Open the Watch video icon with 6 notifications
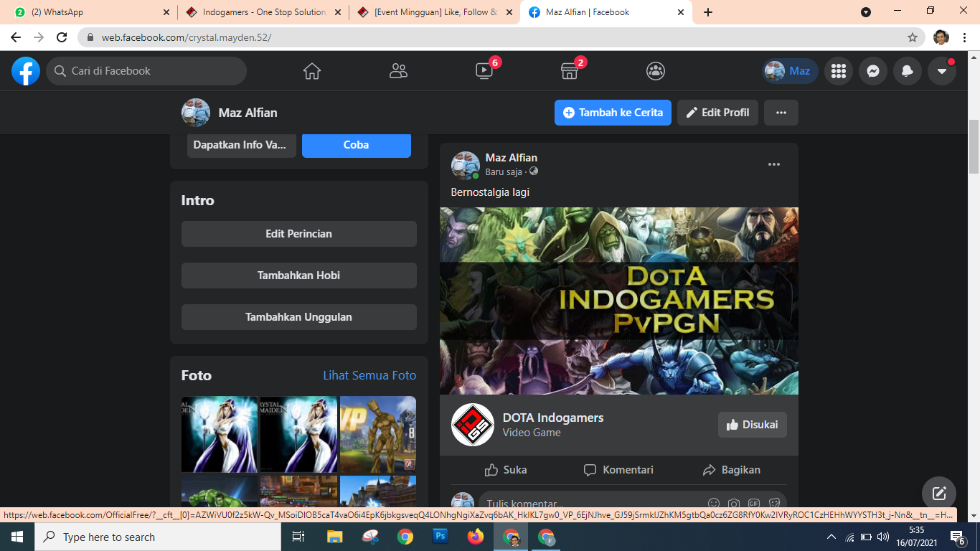The height and width of the screenshot is (551, 980). 484,71
